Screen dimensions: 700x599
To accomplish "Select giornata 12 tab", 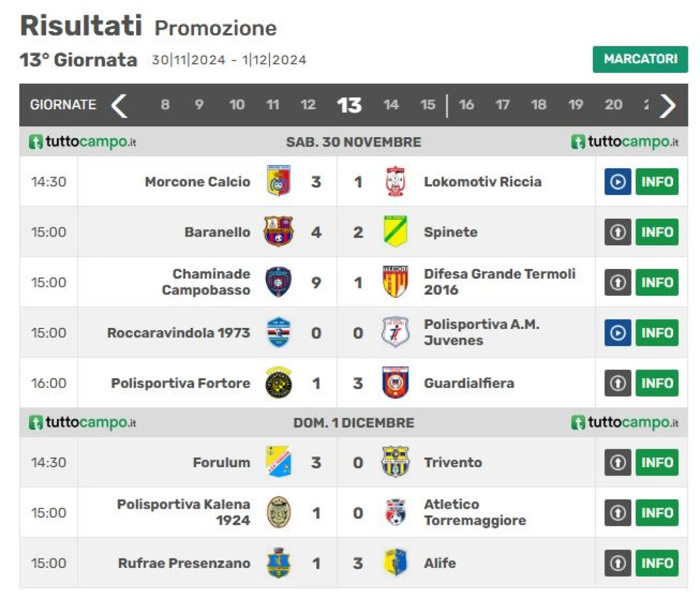I will point(308,105).
